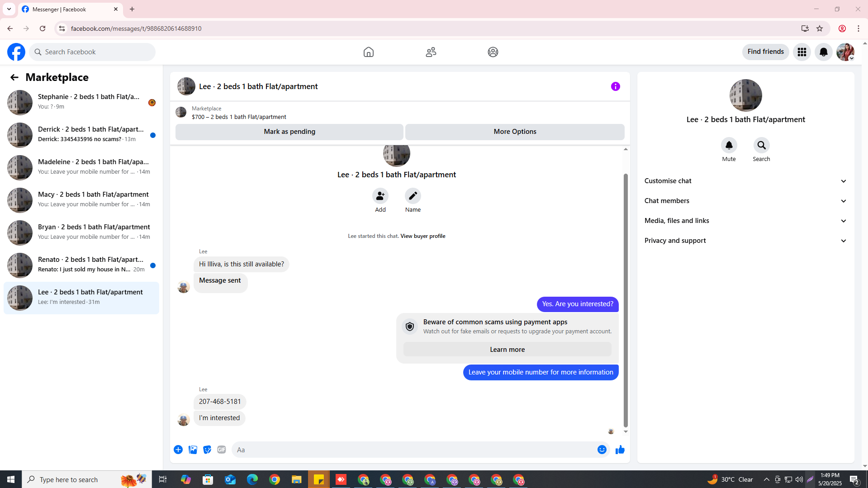Image resolution: width=868 pixels, height=488 pixels.
Task: Choose a sticker in composer
Action: click(x=207, y=450)
